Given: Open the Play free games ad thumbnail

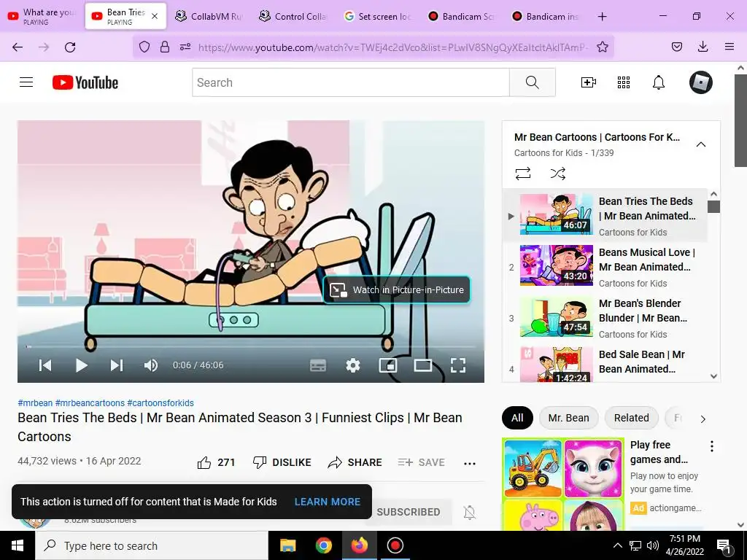Looking at the screenshot, I should click(x=562, y=483).
